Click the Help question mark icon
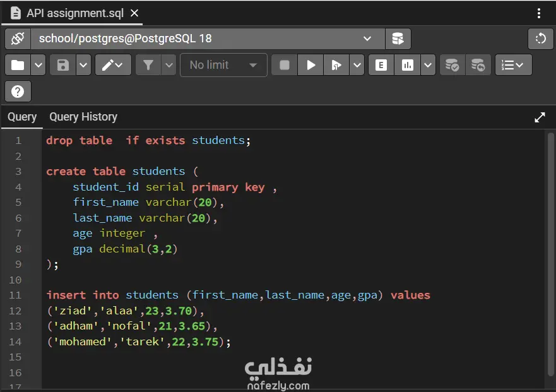The height and width of the screenshot is (392, 556). 18,92
